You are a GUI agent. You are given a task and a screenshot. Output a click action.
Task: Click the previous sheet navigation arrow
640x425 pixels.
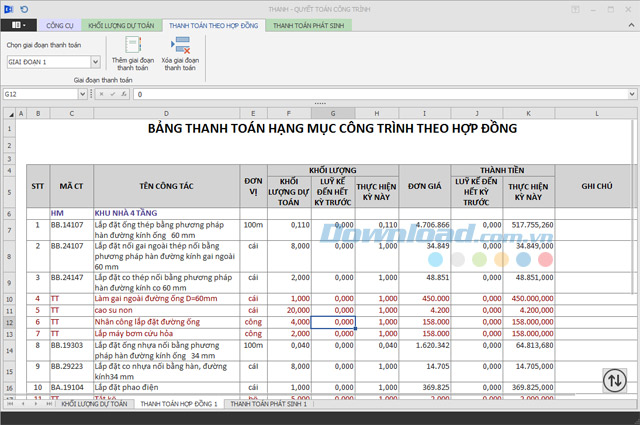[23, 404]
